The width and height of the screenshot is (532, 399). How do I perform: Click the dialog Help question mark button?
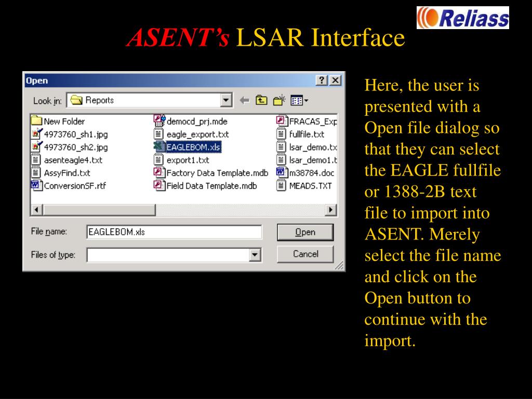pyautogui.click(x=322, y=81)
